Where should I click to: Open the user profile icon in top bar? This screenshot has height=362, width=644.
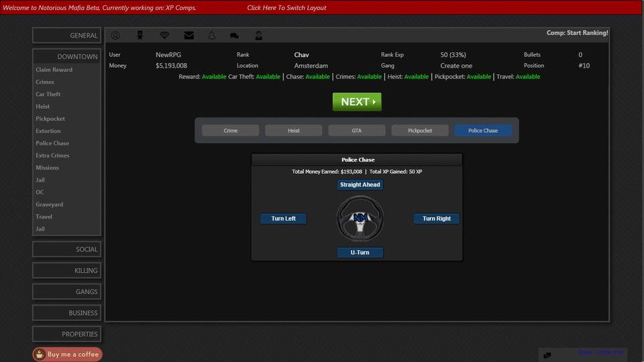[115, 36]
